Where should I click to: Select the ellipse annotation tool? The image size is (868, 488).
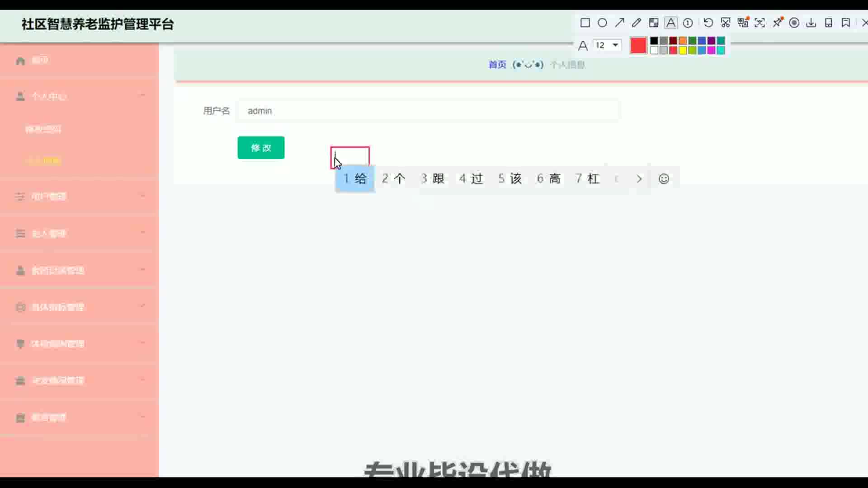[602, 23]
